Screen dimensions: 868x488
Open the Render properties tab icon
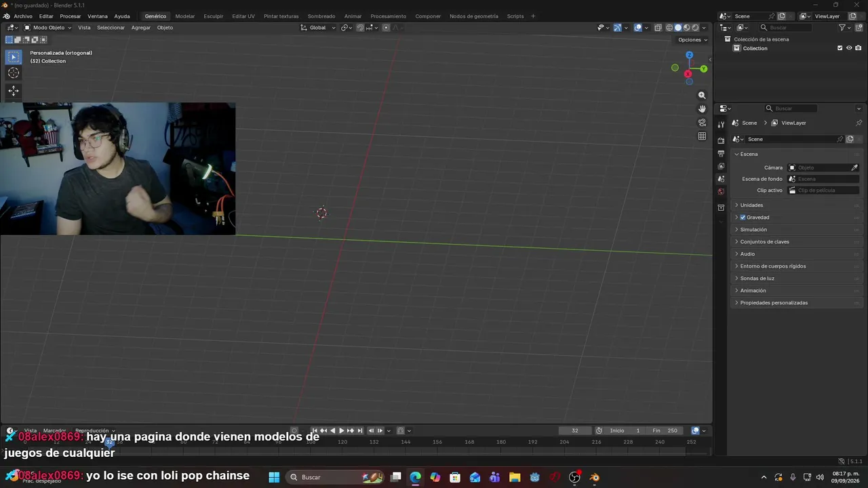[x=721, y=140]
